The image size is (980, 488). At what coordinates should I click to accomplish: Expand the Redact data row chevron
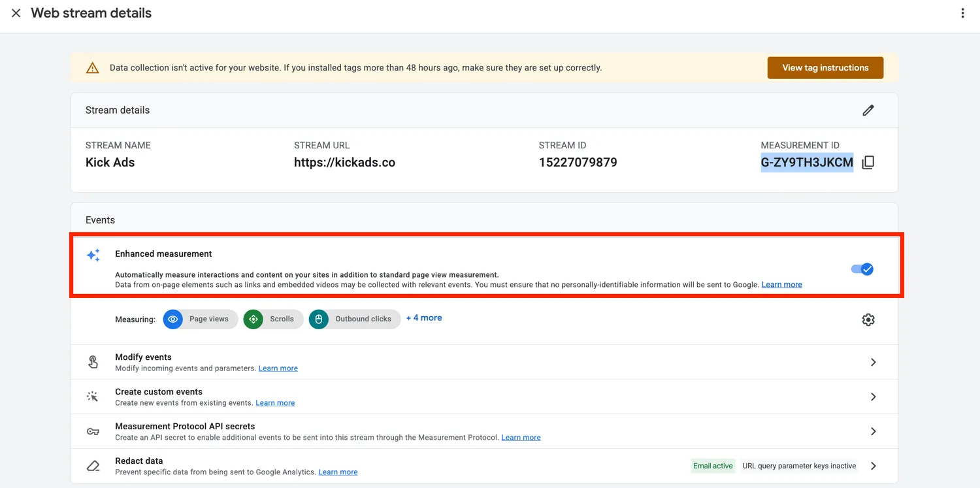873,466
